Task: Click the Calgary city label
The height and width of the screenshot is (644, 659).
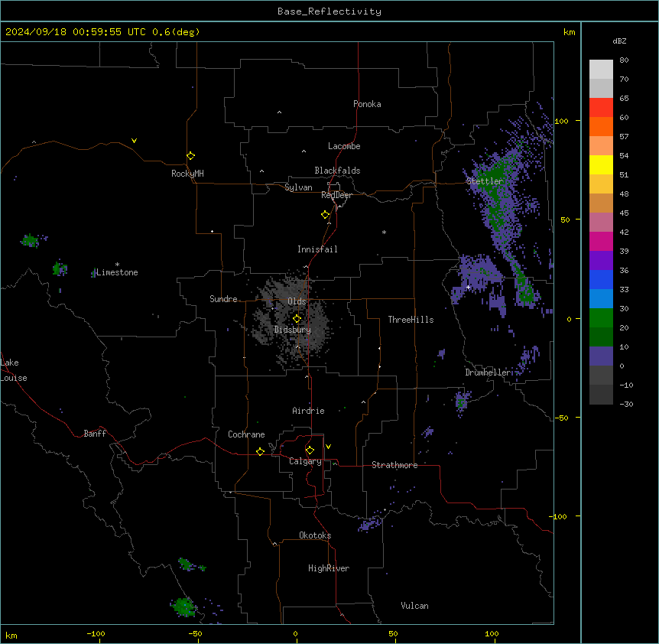Action: [305, 461]
